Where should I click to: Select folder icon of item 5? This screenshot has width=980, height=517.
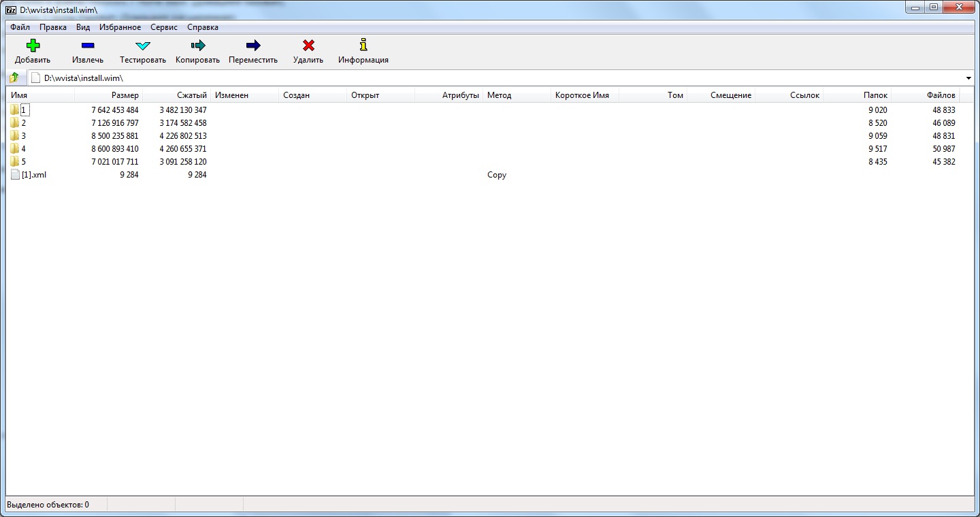15,162
